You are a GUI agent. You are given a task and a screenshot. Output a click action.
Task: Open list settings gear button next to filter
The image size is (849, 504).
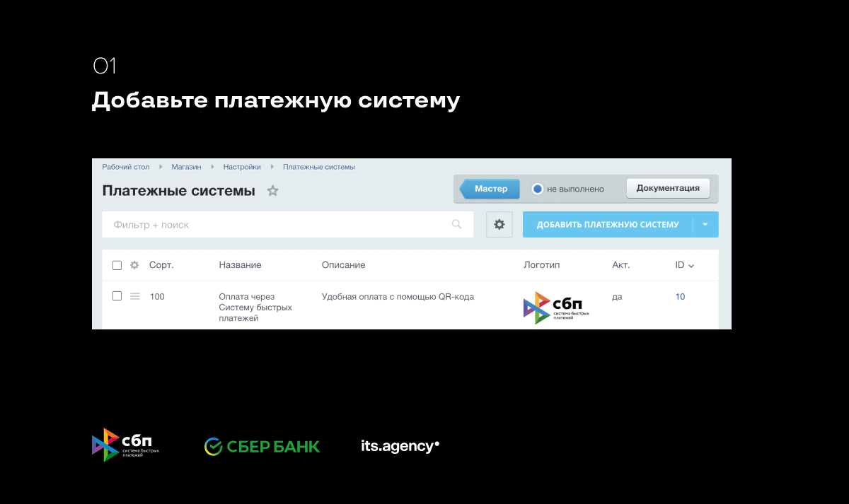coord(499,225)
